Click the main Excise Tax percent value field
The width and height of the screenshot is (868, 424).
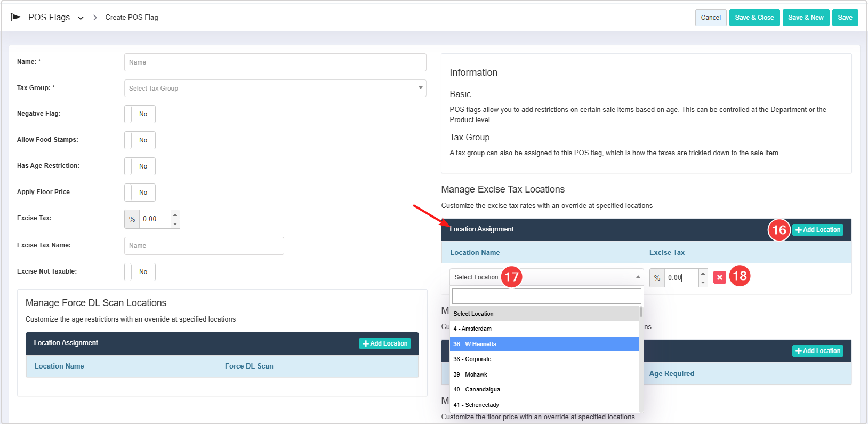coord(155,219)
